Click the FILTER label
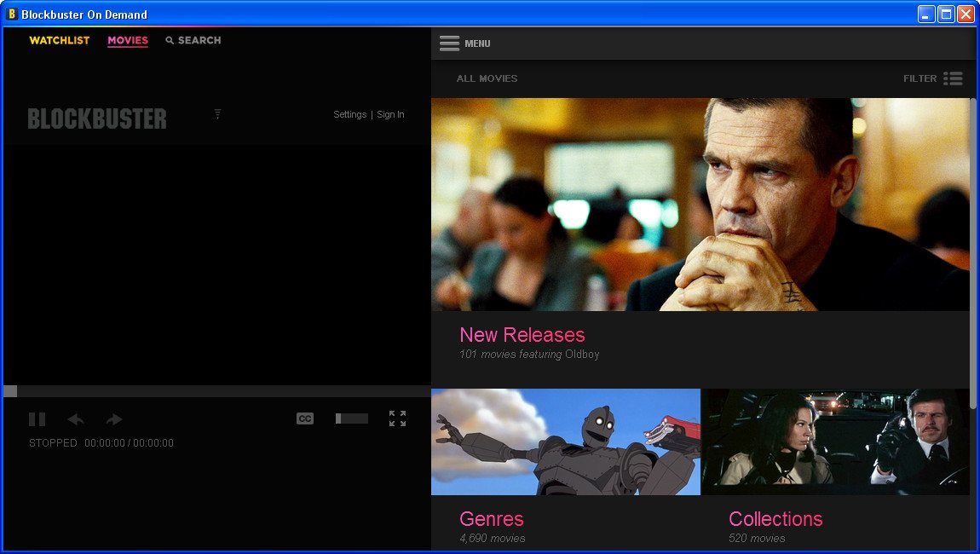The width and height of the screenshot is (980, 554). tap(920, 78)
